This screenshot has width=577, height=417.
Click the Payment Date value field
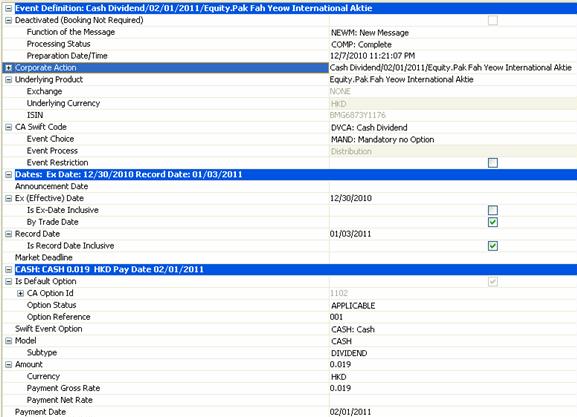click(x=453, y=412)
